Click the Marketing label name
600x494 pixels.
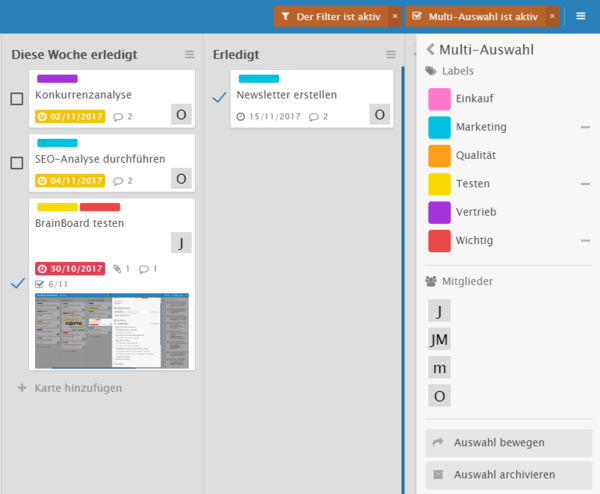tap(481, 127)
